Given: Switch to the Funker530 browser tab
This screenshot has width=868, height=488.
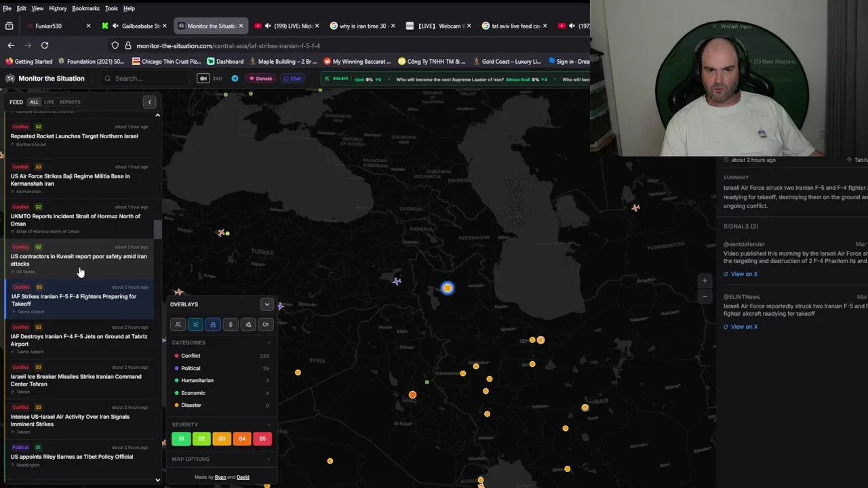Looking at the screenshot, I should tap(58, 26).
